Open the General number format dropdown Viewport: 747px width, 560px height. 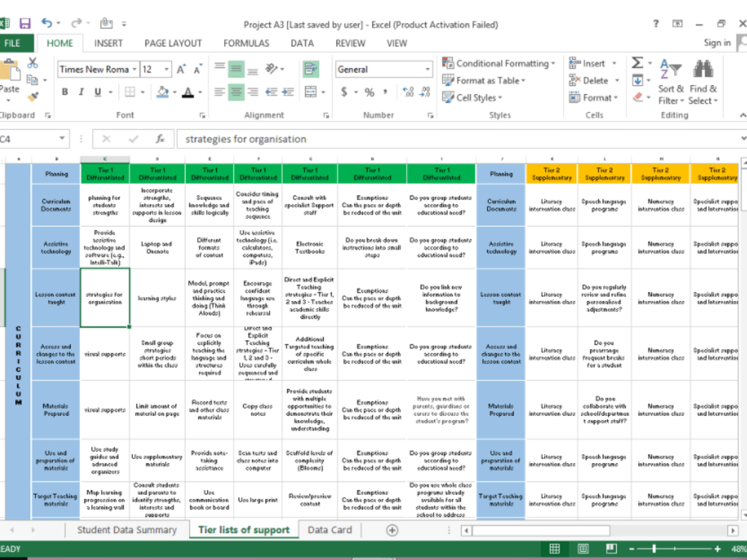[427, 69]
